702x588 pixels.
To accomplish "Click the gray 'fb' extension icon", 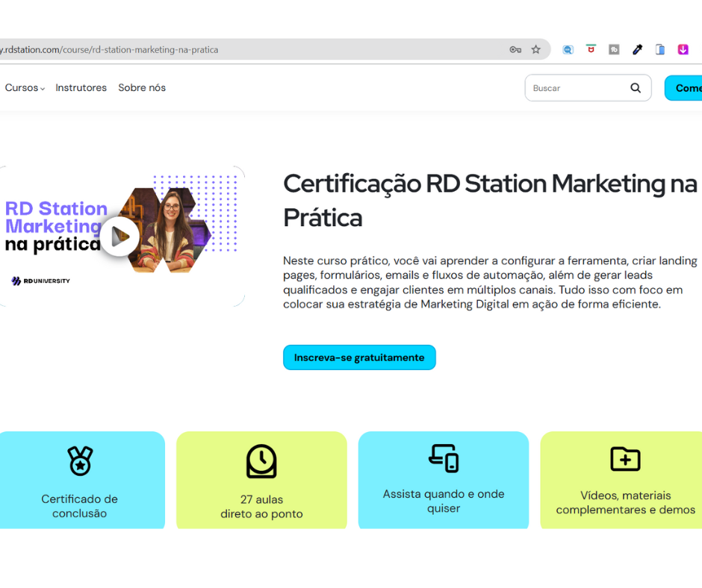I will [614, 50].
